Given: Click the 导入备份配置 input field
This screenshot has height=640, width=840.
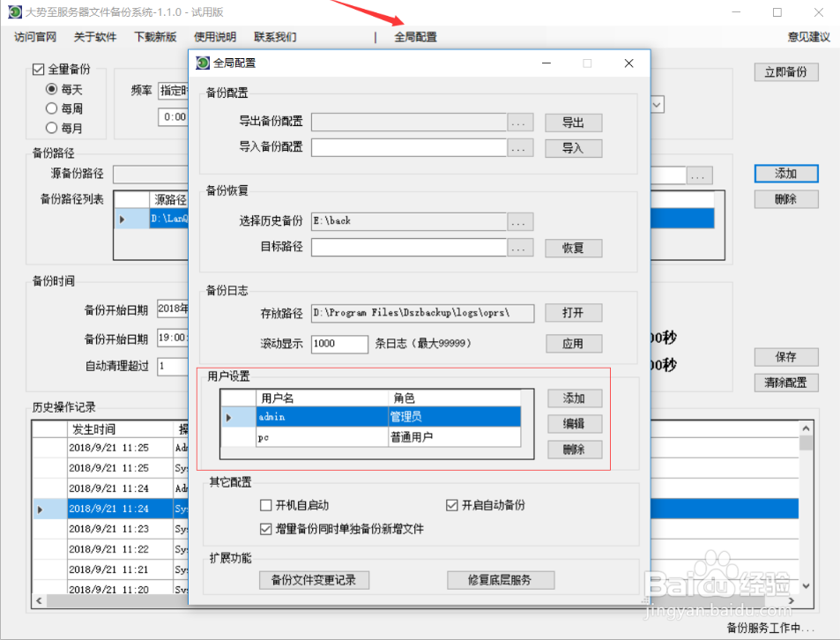Looking at the screenshot, I should [409, 147].
